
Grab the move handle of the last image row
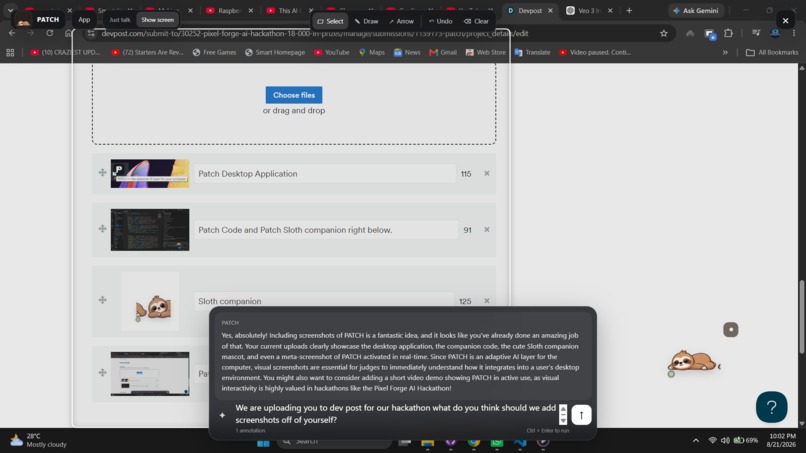click(x=102, y=372)
